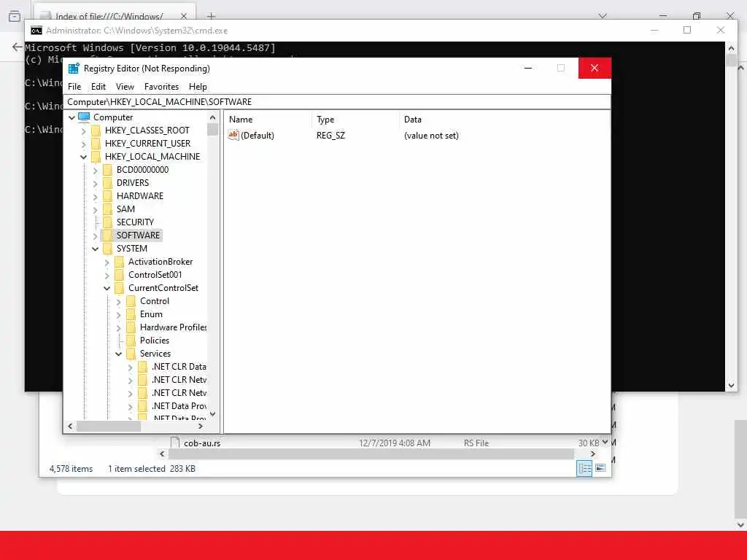Image resolution: width=747 pixels, height=560 pixels.
Task: Click the ControlSet001 folder icon
Action: coord(119,275)
